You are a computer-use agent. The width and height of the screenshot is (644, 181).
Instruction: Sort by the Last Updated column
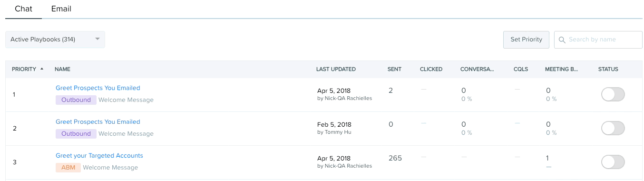pos(336,69)
